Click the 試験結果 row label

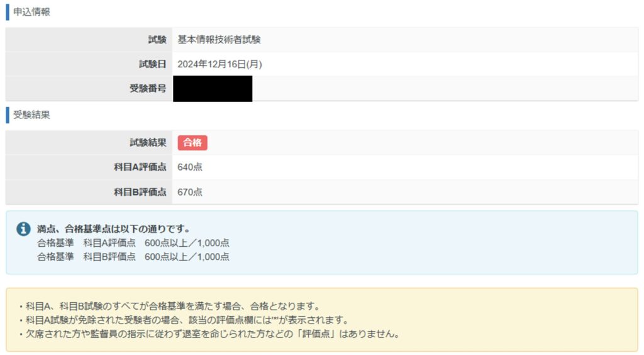click(148, 143)
